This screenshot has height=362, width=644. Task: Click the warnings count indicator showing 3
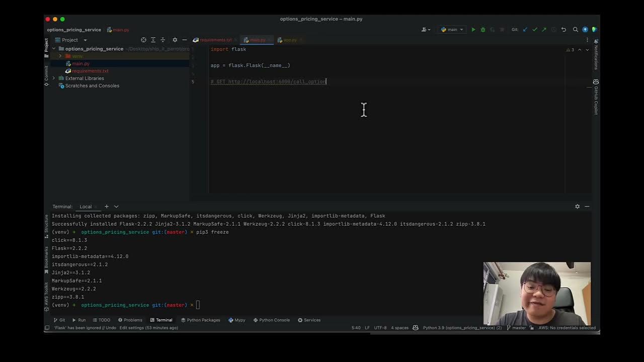click(570, 50)
